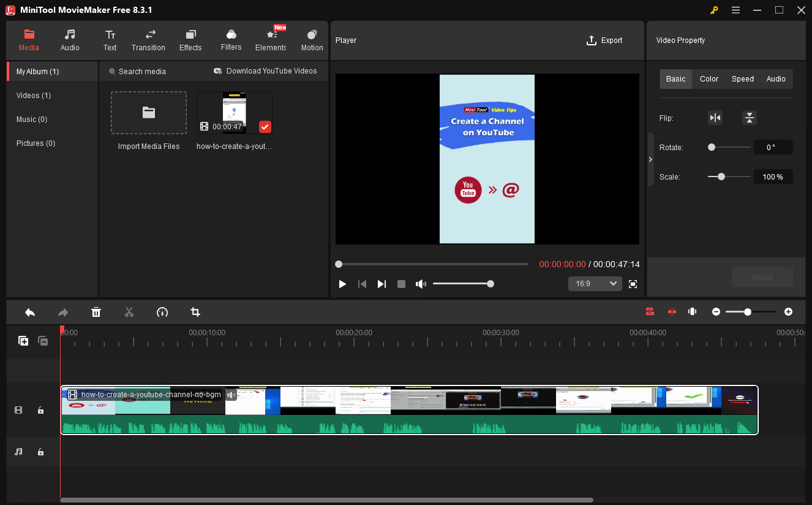Open the 16:9 aspect ratio dropdown
Image resolution: width=812 pixels, height=505 pixels.
click(595, 283)
